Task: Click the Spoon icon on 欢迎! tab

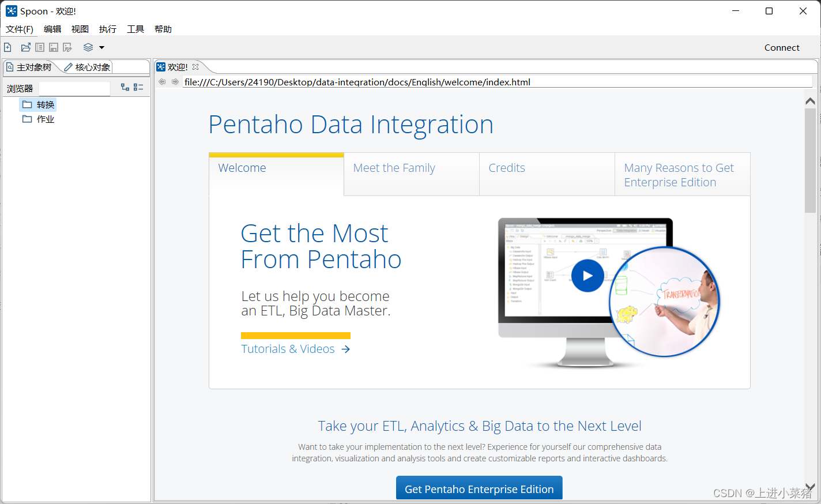Action: coord(161,67)
